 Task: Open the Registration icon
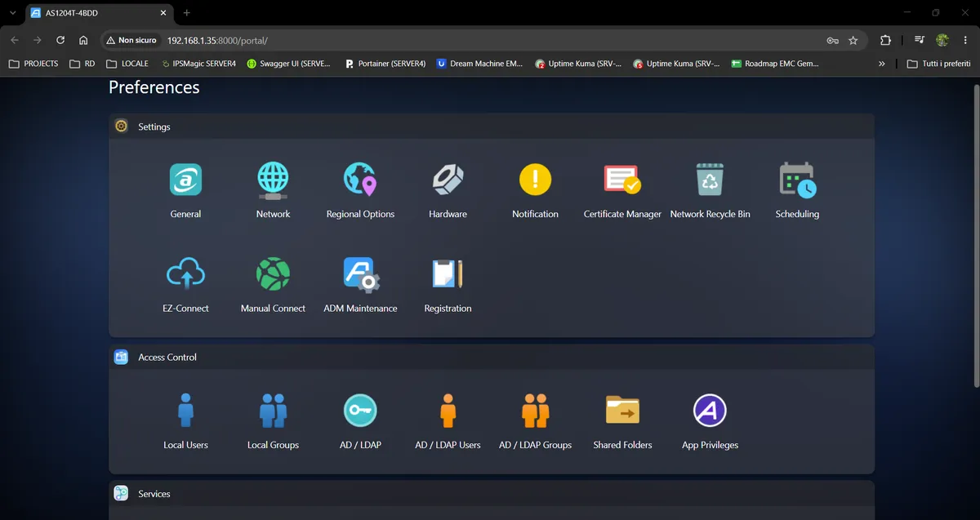pyautogui.click(x=448, y=274)
